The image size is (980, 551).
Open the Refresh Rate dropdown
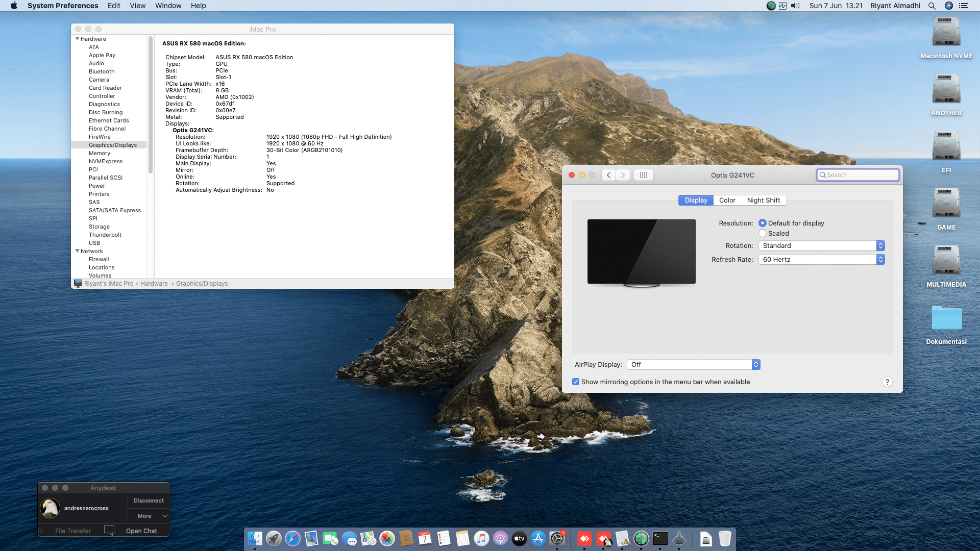[821, 259]
